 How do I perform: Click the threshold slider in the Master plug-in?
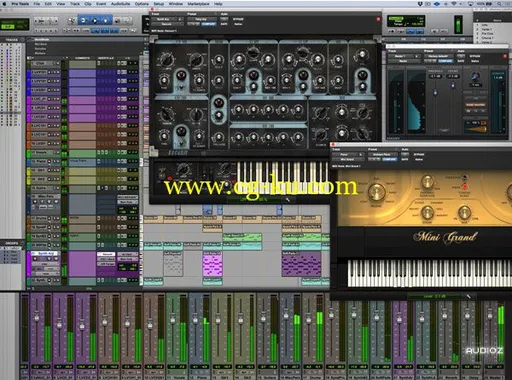coord(435,92)
